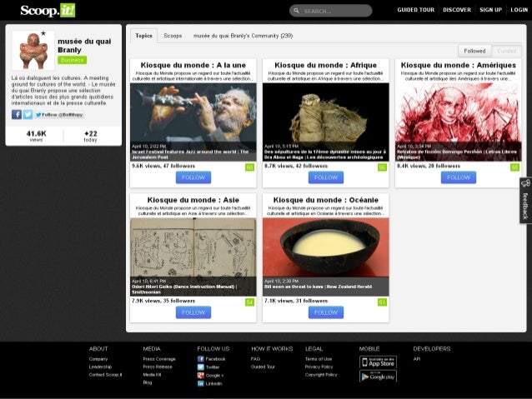
Task: Click the Follow @BetiBlopy Twitter button
Action: point(59,115)
